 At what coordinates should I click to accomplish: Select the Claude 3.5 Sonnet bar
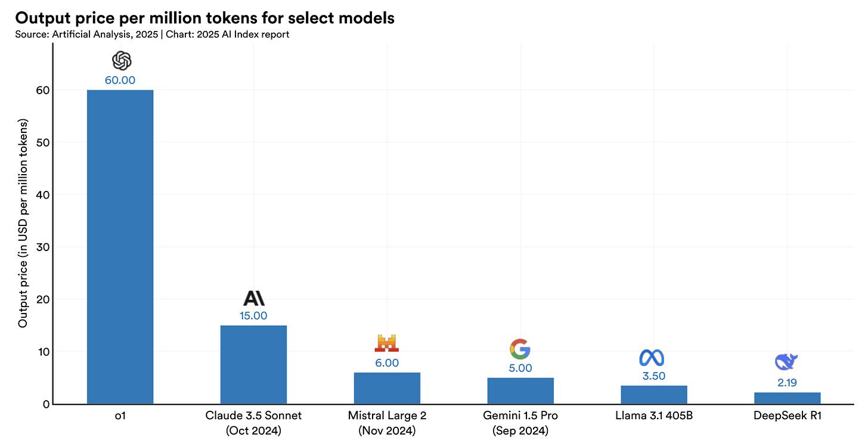253,364
